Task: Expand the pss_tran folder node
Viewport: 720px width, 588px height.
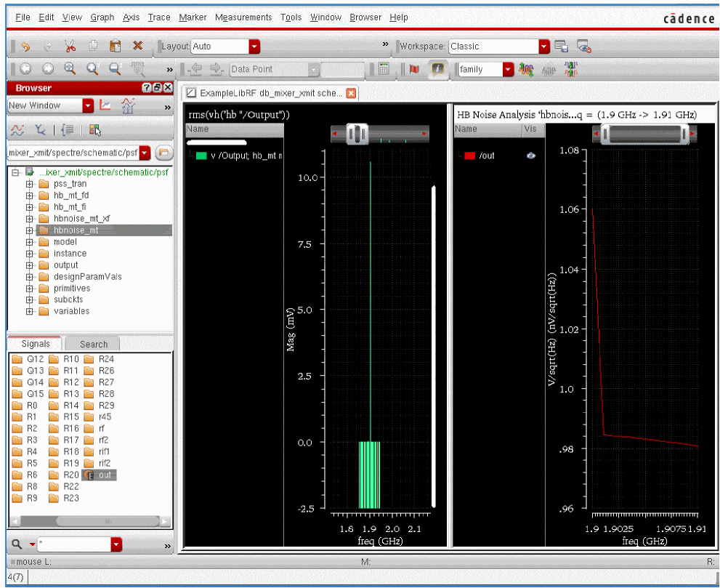Action: tap(31, 184)
